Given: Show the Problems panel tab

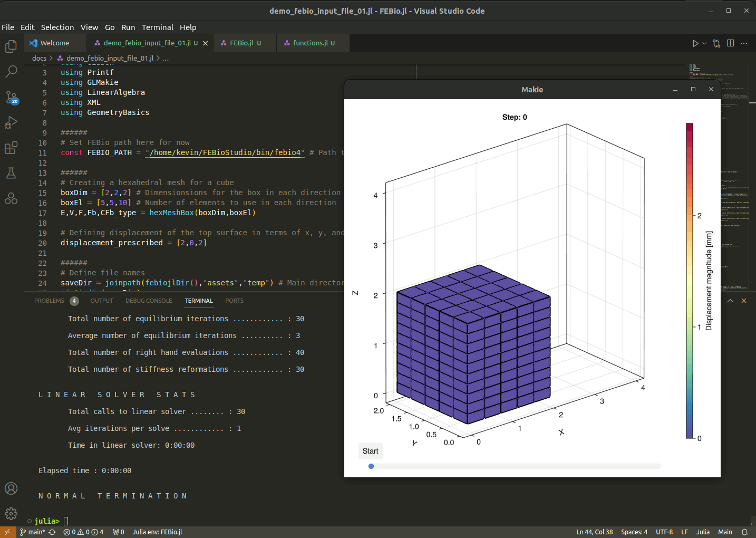Looking at the screenshot, I should click(56, 301).
